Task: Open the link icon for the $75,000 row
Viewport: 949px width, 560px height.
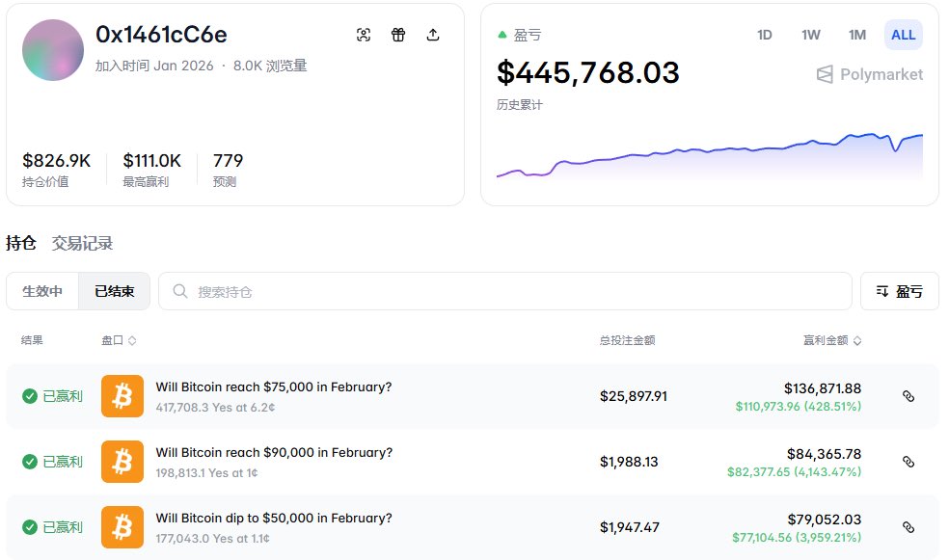Action: tap(908, 396)
